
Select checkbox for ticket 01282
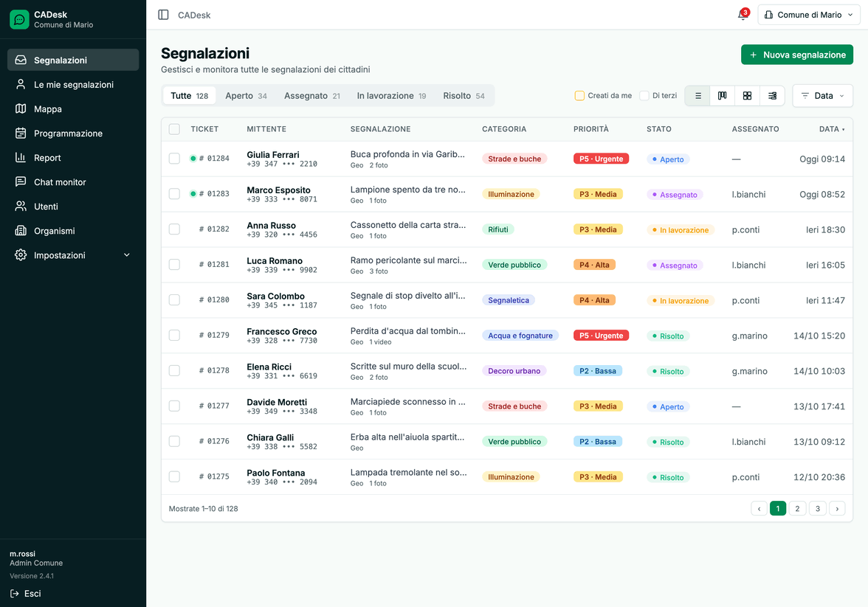click(x=174, y=229)
